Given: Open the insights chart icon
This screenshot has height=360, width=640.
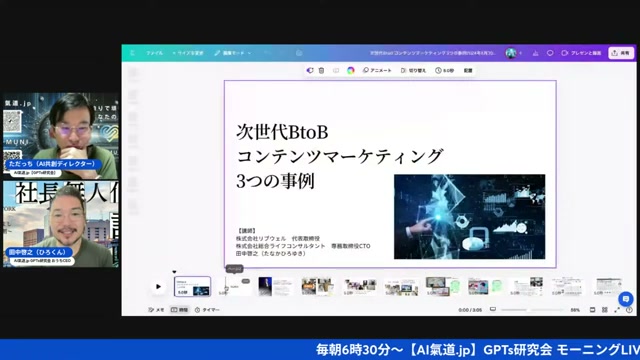Looking at the screenshot, I should tap(536, 53).
